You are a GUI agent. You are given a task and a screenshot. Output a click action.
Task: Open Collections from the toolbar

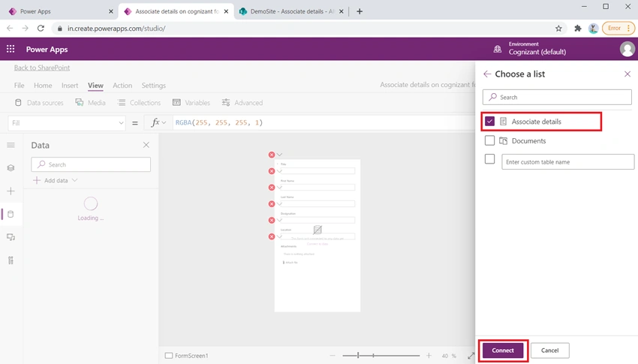(x=139, y=103)
